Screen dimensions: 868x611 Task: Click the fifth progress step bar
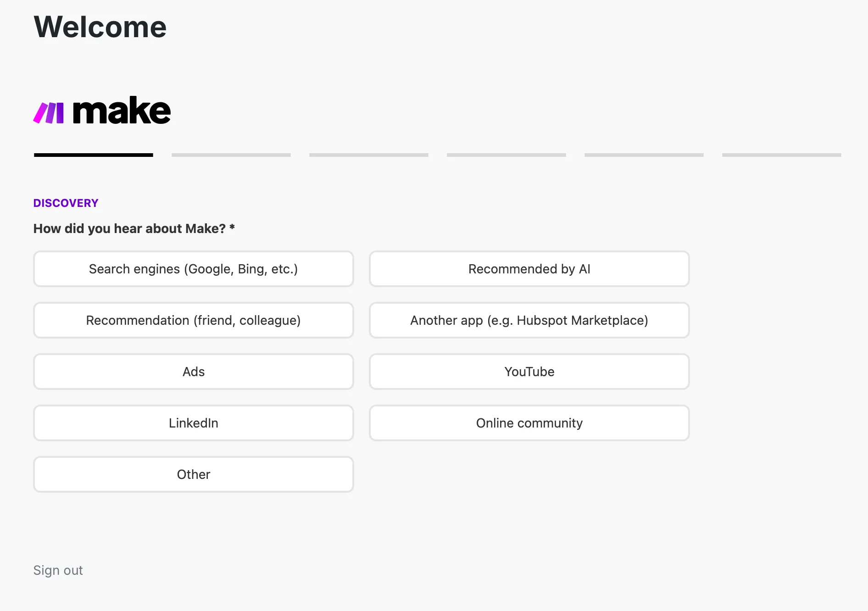pos(644,155)
